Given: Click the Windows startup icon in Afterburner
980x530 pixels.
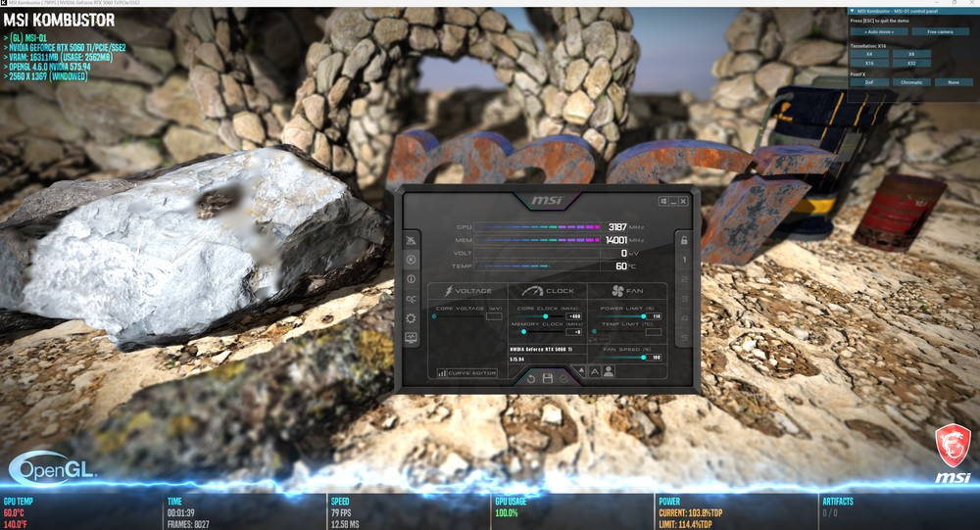Looking at the screenshot, I should pos(663,201).
